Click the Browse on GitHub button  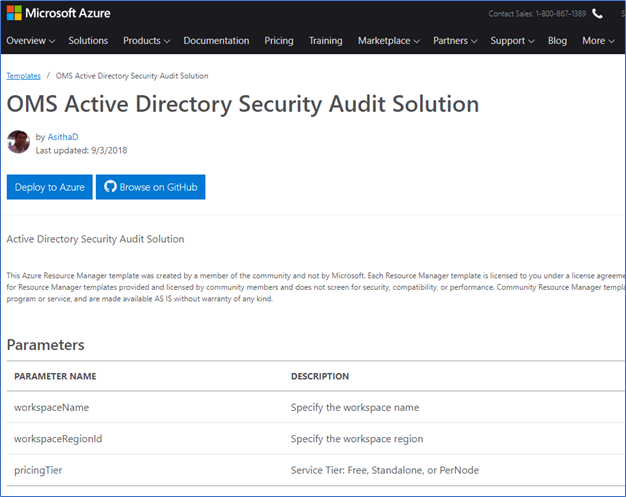click(151, 187)
